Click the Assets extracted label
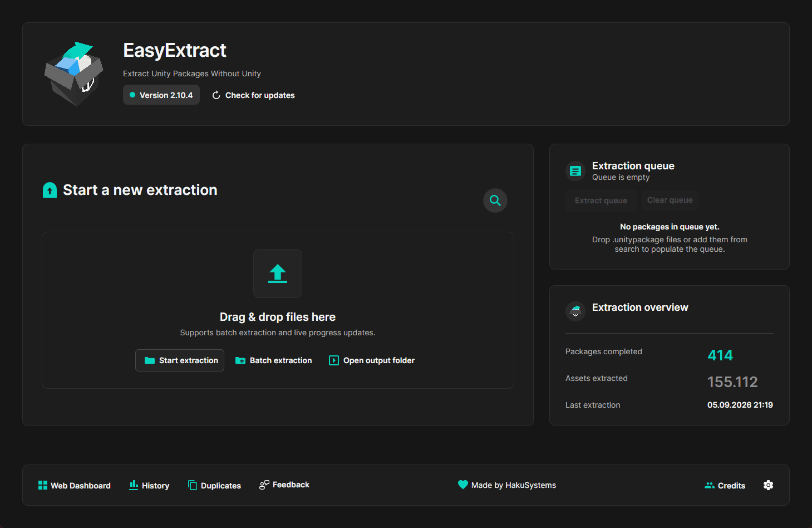 pyautogui.click(x=597, y=378)
